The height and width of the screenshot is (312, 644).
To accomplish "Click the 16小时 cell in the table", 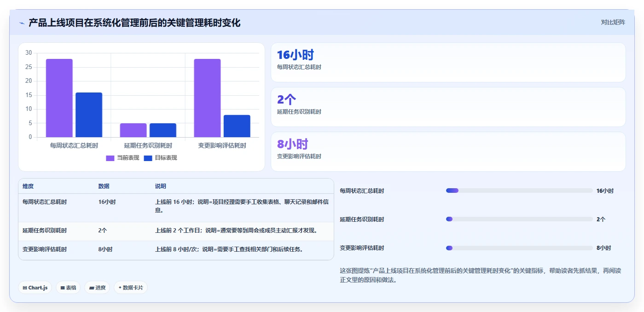I will (x=107, y=202).
